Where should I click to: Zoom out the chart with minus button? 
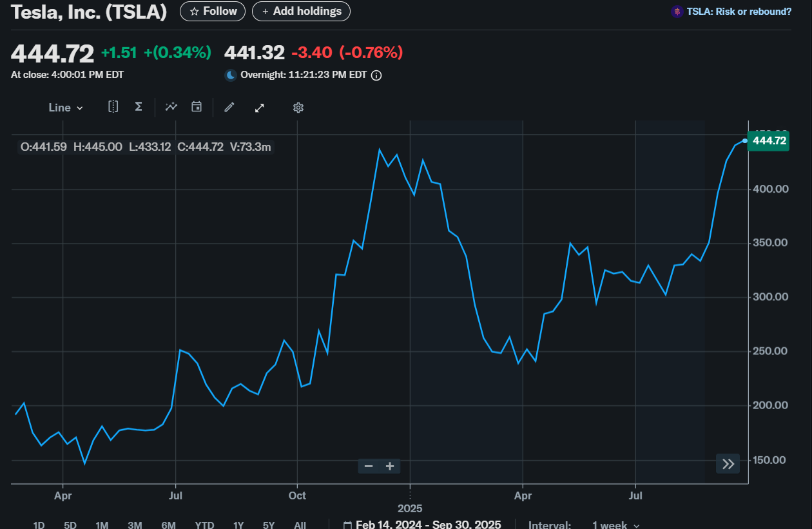[x=369, y=466]
